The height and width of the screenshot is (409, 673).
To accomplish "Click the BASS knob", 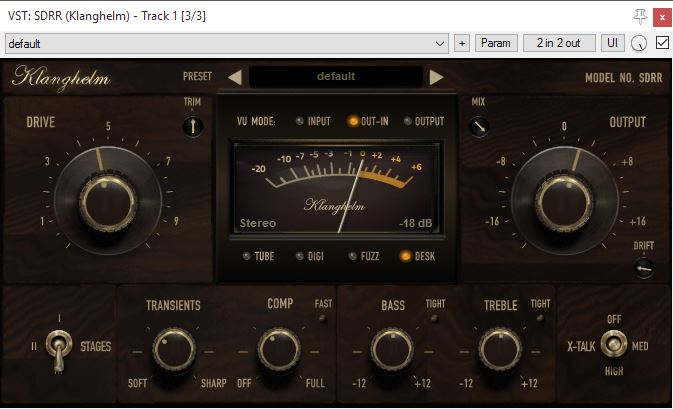I will click(392, 350).
